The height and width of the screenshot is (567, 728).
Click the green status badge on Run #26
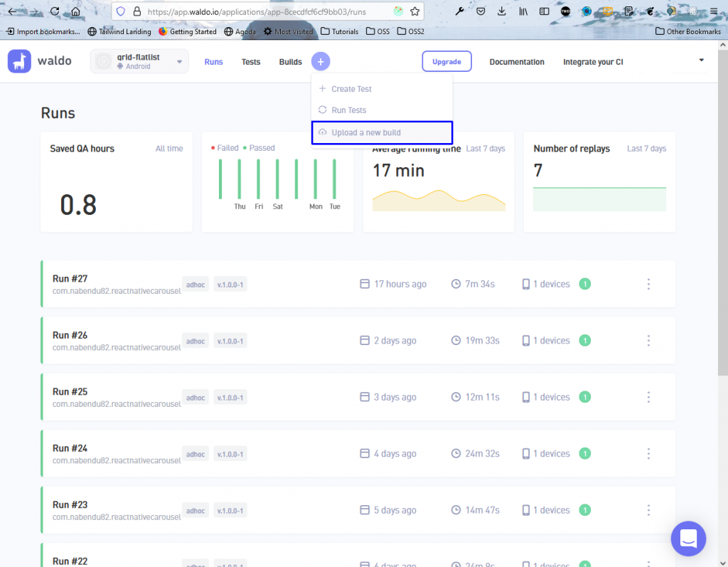coord(585,341)
